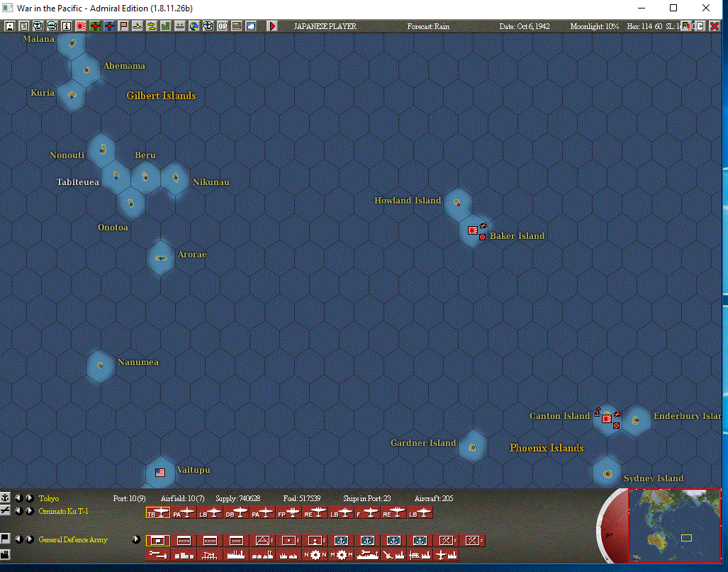Click the General Defence Army unit name

point(73,539)
